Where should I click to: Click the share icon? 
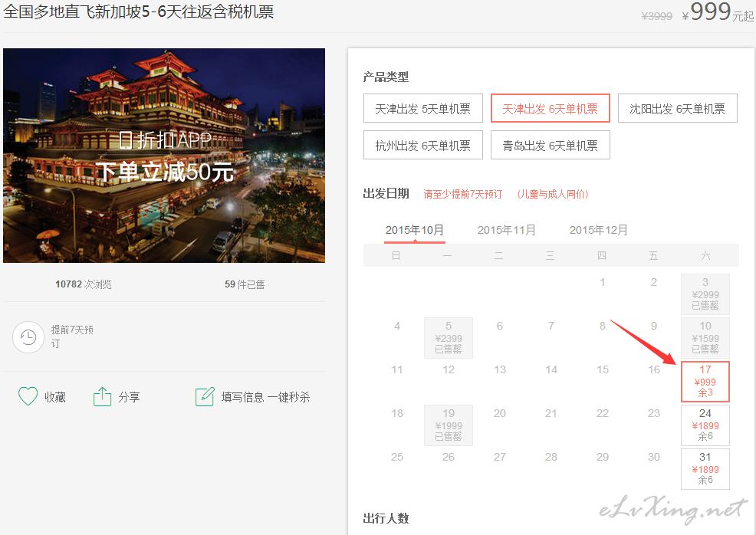[x=102, y=396]
